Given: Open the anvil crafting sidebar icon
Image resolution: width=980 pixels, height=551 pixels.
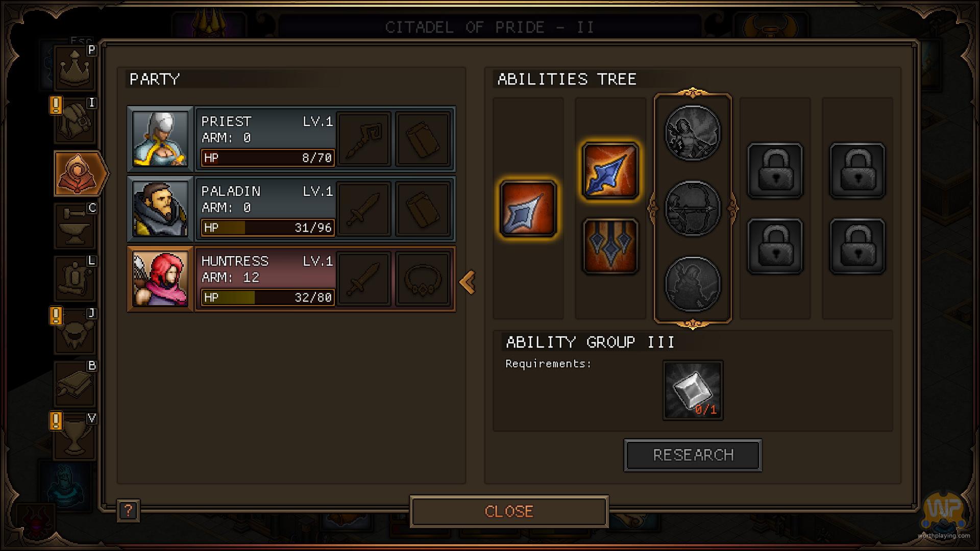Looking at the screenshot, I should pos(75,226).
